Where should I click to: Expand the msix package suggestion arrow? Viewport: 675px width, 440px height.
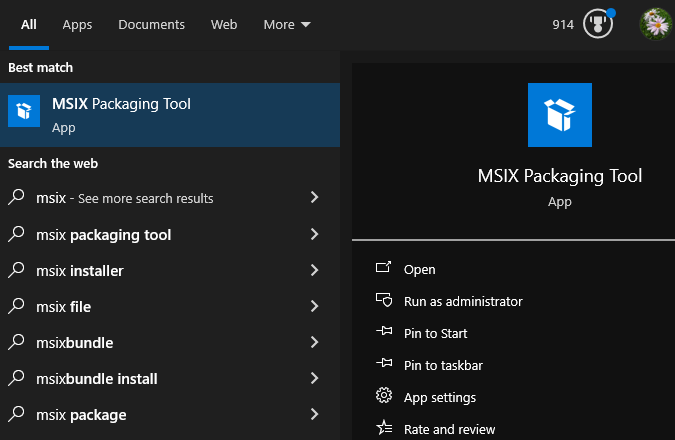[x=314, y=414]
